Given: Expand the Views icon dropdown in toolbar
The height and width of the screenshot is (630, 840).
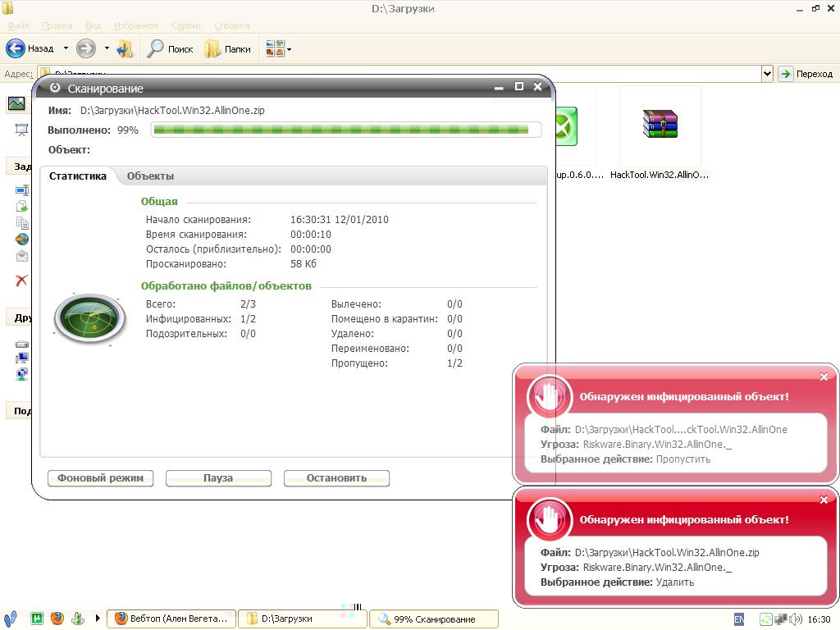Looking at the screenshot, I should 289,49.
